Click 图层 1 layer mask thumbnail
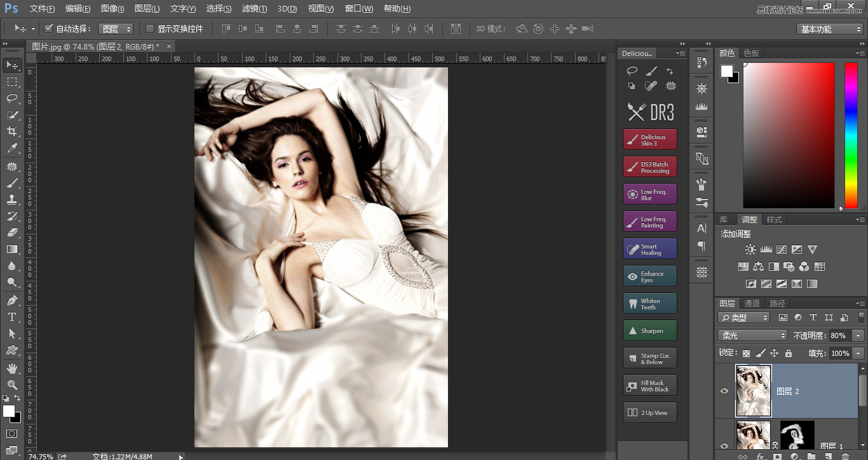This screenshot has width=868, height=460. (797, 436)
